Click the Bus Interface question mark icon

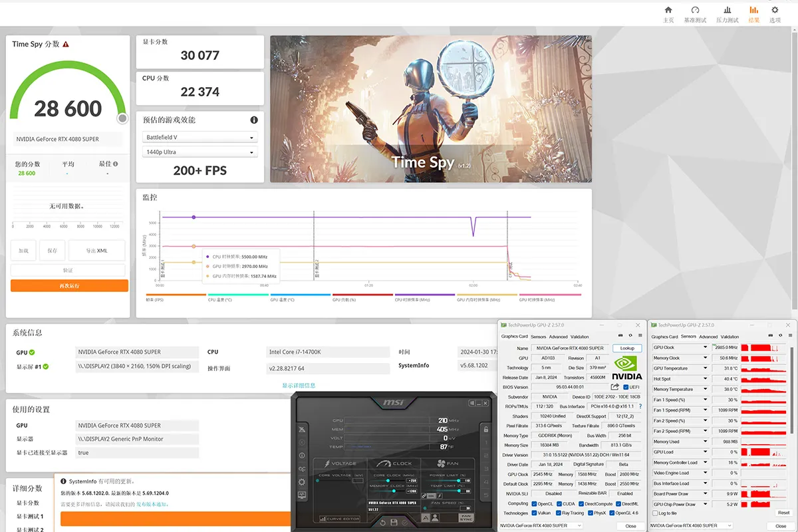[640, 406]
